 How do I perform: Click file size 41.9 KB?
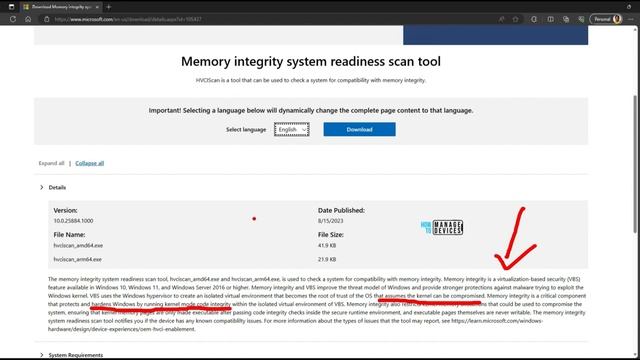click(327, 246)
